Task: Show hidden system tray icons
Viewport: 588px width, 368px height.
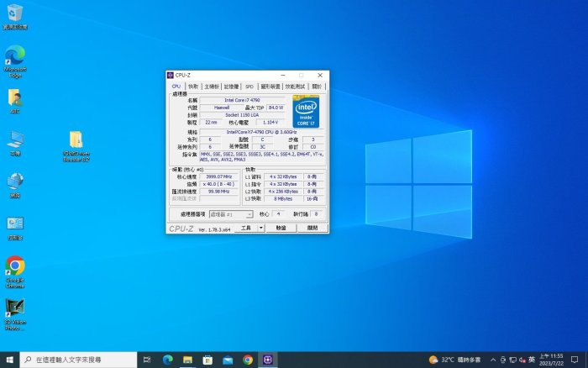Action: pyautogui.click(x=493, y=360)
